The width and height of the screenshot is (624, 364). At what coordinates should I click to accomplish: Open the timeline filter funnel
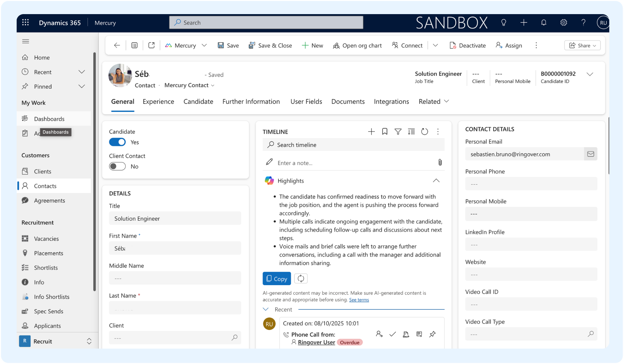click(398, 131)
